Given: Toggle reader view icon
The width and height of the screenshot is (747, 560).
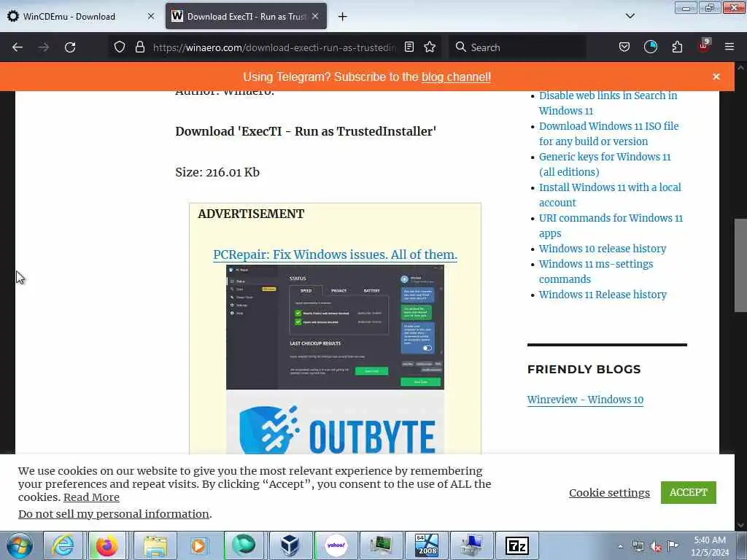Looking at the screenshot, I should click(409, 47).
